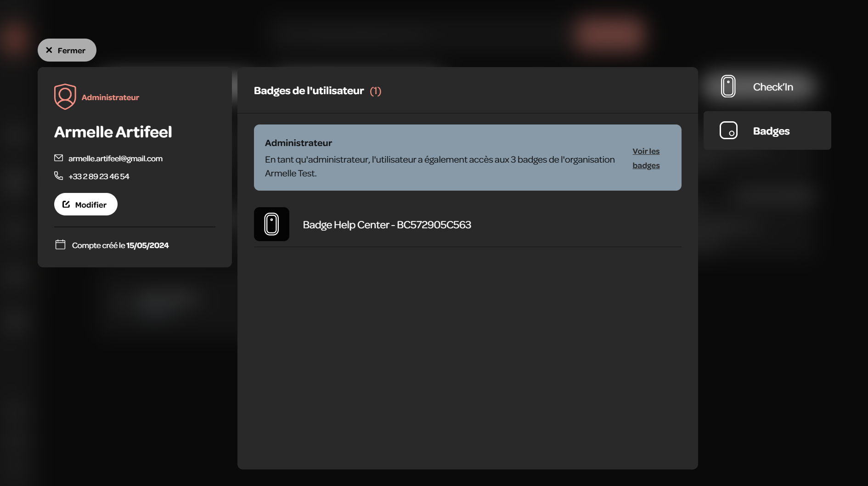The height and width of the screenshot is (486, 868).
Task: Click the Administrateur shield icon
Action: tap(65, 96)
